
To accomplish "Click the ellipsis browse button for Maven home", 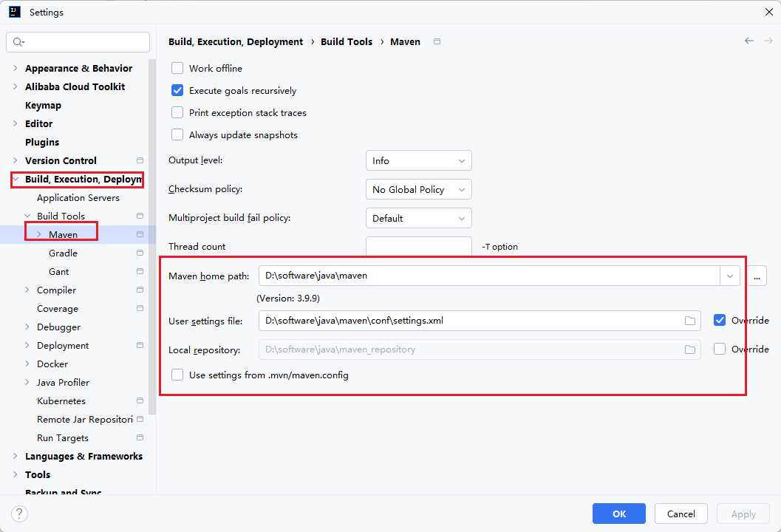I will click(x=757, y=276).
